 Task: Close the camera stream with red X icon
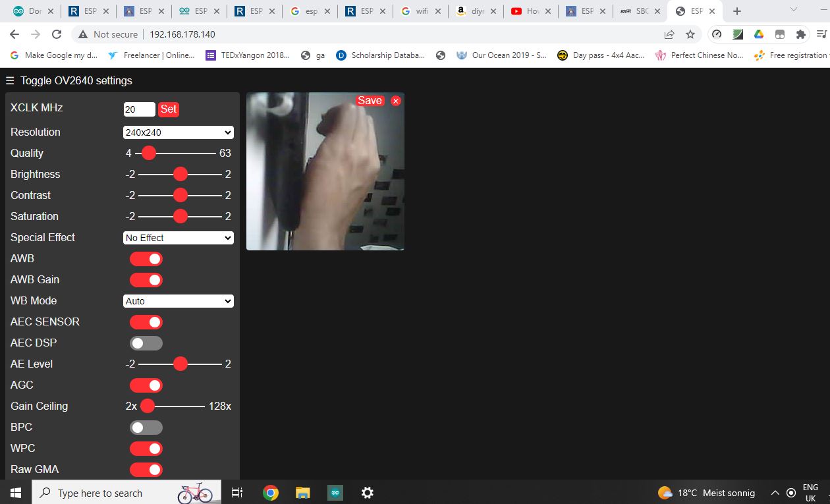click(395, 101)
